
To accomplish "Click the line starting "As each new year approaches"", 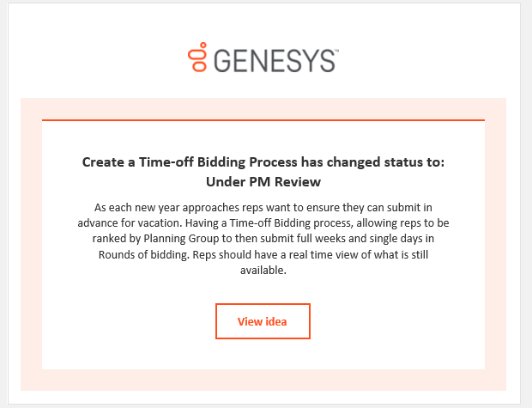I will pyautogui.click(x=263, y=208).
